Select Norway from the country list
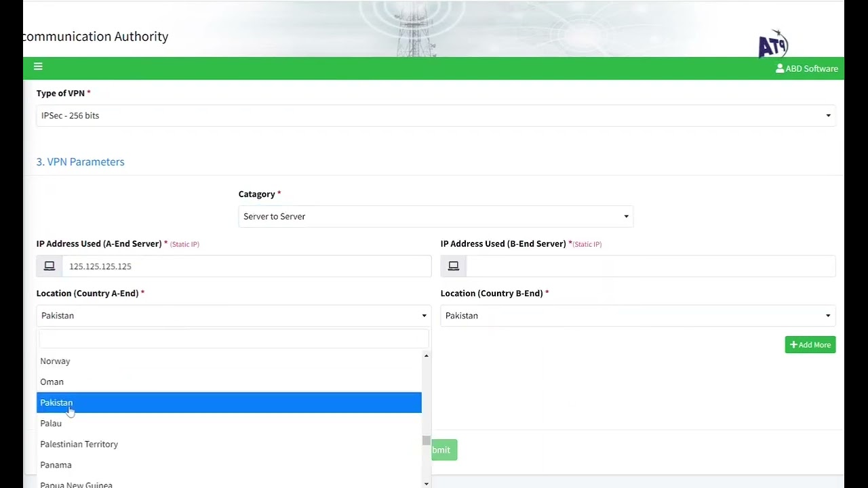Screen dimensions: 868x488 click(229, 361)
